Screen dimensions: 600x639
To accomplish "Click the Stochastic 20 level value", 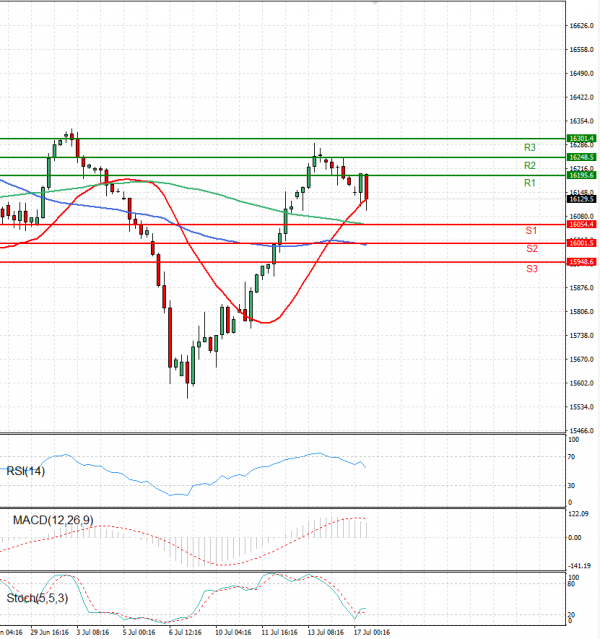I will (572, 615).
